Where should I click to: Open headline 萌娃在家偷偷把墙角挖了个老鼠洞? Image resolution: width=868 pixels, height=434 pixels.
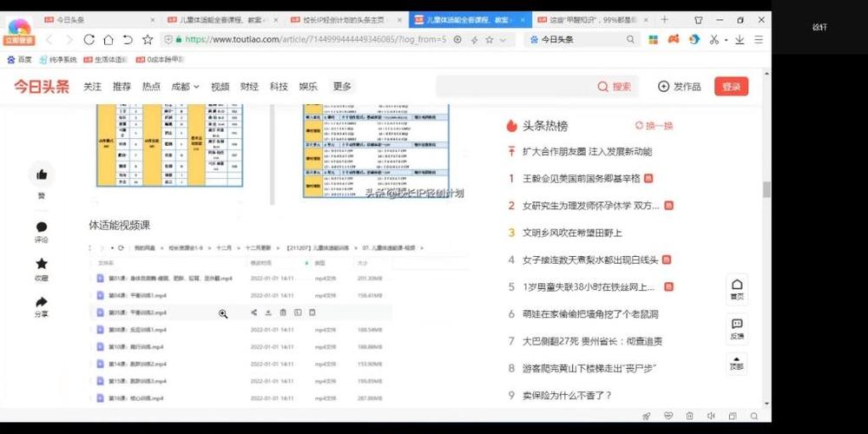[590, 314]
